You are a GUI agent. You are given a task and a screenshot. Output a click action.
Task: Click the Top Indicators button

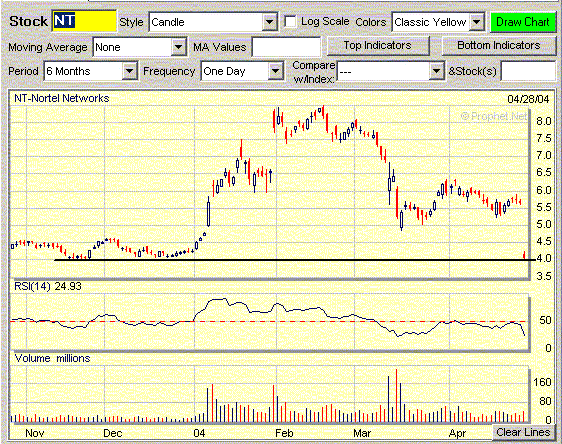(x=377, y=46)
